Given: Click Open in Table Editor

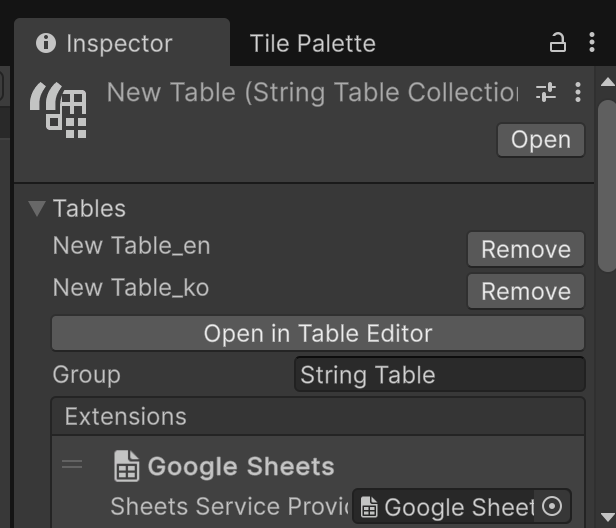Looking at the screenshot, I should [x=317, y=333].
